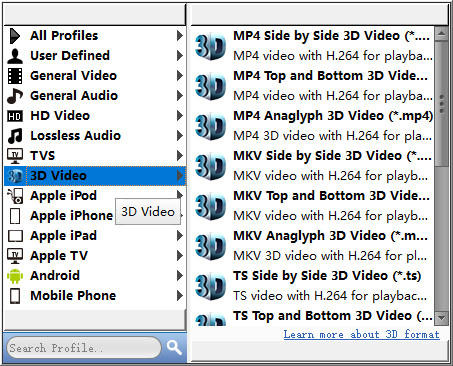Click 3D icon of MKV Top and Bottom

point(211,206)
